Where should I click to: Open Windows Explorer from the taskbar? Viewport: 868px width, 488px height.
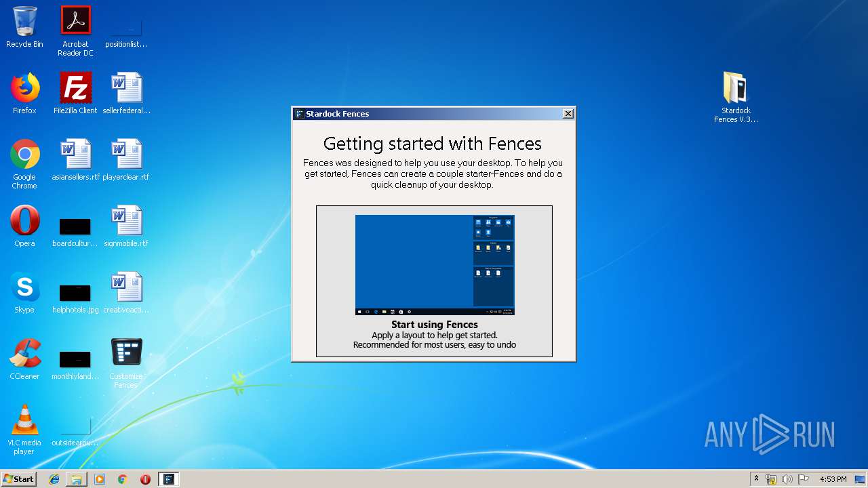click(x=77, y=479)
